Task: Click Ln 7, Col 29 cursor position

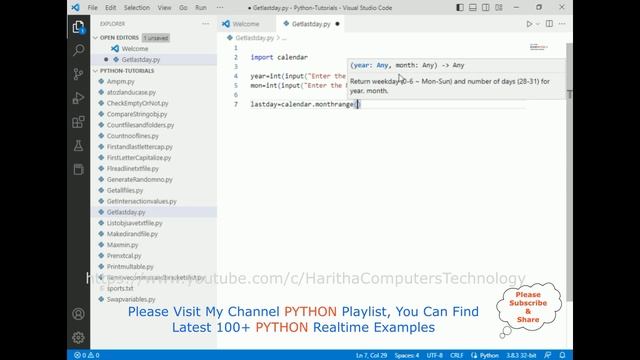Action: pyautogui.click(x=371, y=356)
